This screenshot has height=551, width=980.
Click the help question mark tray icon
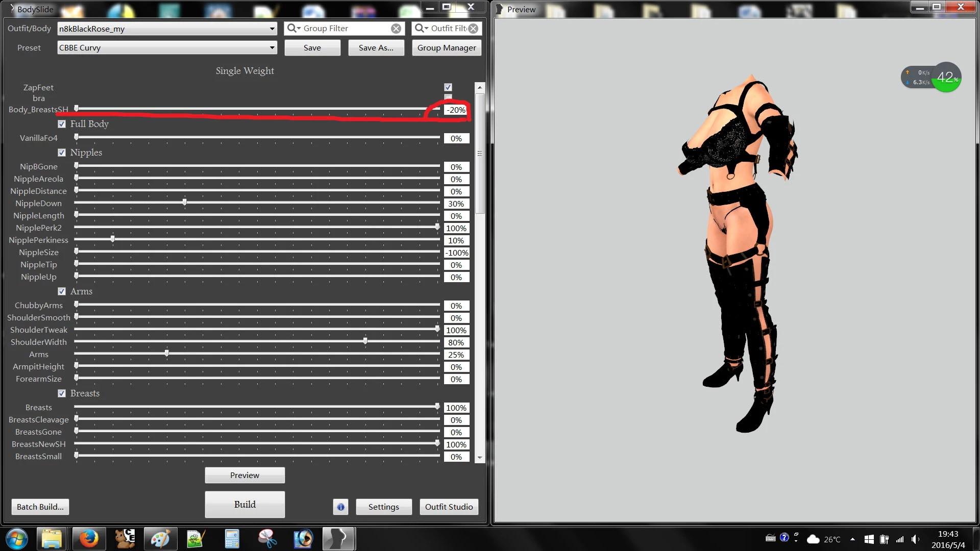coord(785,538)
